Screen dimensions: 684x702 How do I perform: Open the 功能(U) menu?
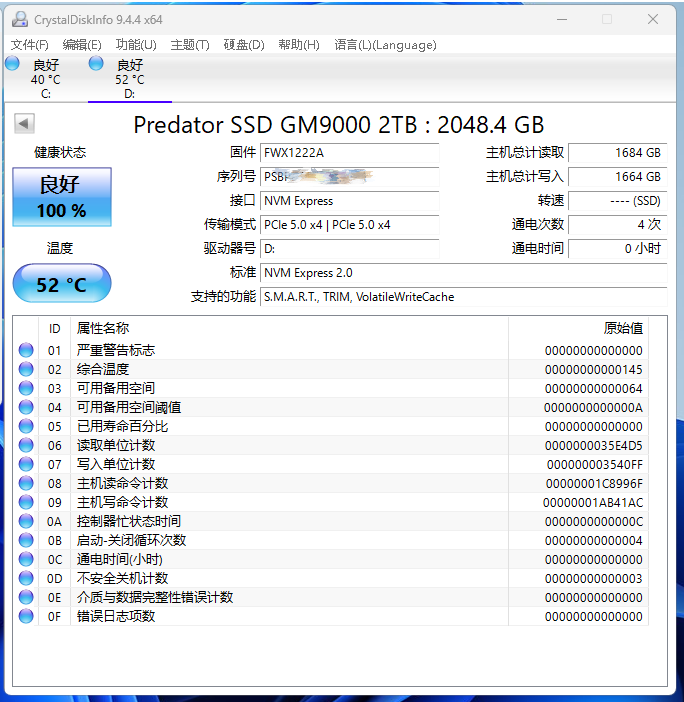(136, 45)
